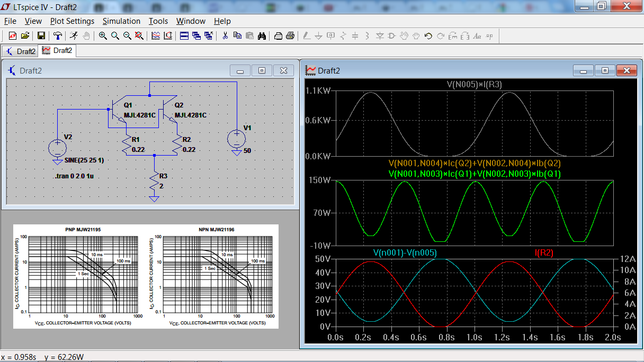The height and width of the screenshot is (362, 644).
Task: Select the label net tool
Action: (331, 36)
